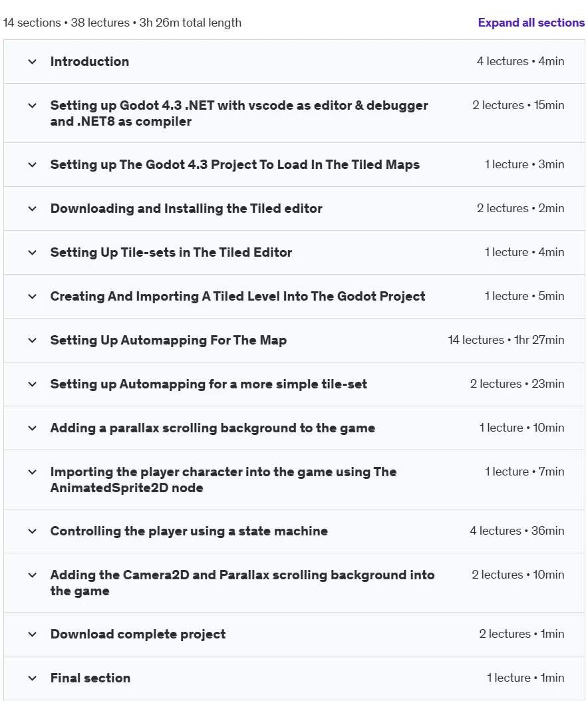Toggle chevron for Setting Up Tile-sets section
588x703 pixels.
33,253
